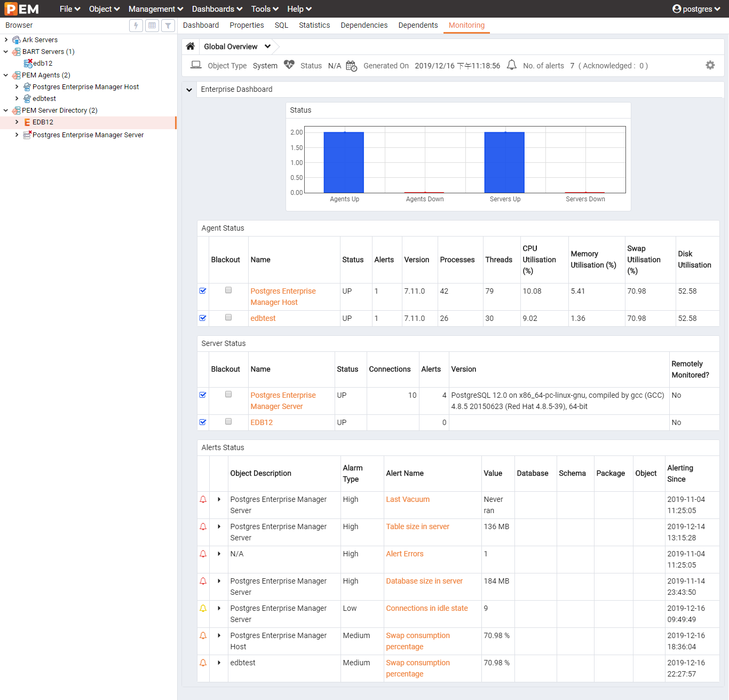
Task: Open the Management menu
Action: pyautogui.click(x=156, y=9)
